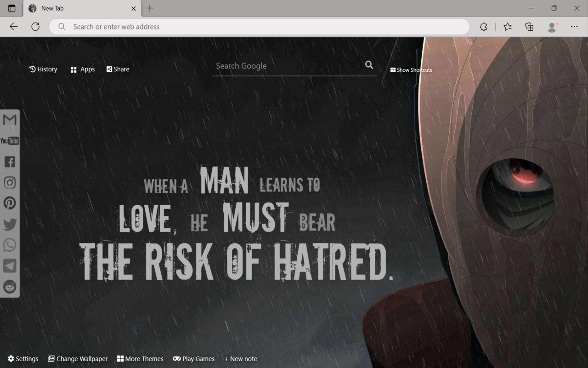This screenshot has width=588, height=368.
Task: Open the tab actions menu
Action: tap(12, 8)
